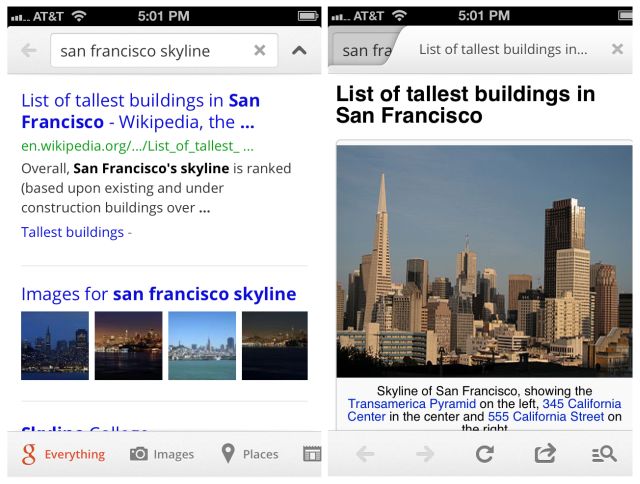Viewport: 640px width, 484px height.
Task: Return to the san francisco search tab
Action: (x=361, y=50)
